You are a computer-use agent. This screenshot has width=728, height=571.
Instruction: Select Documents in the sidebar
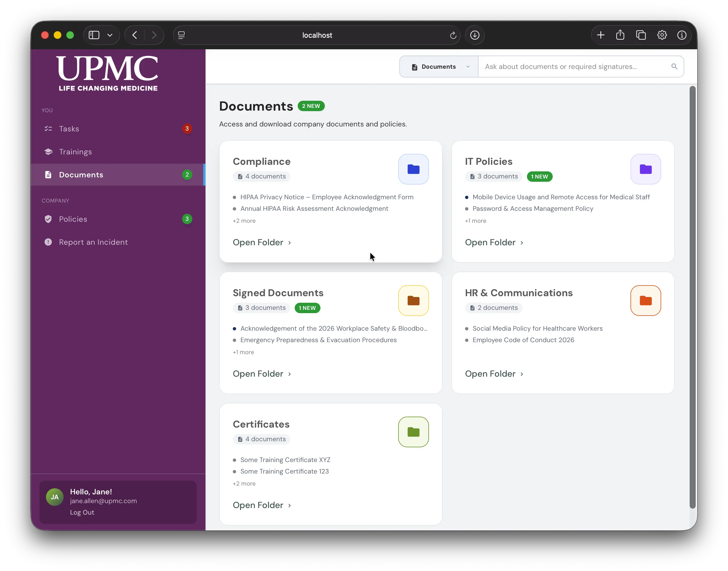[118, 175]
